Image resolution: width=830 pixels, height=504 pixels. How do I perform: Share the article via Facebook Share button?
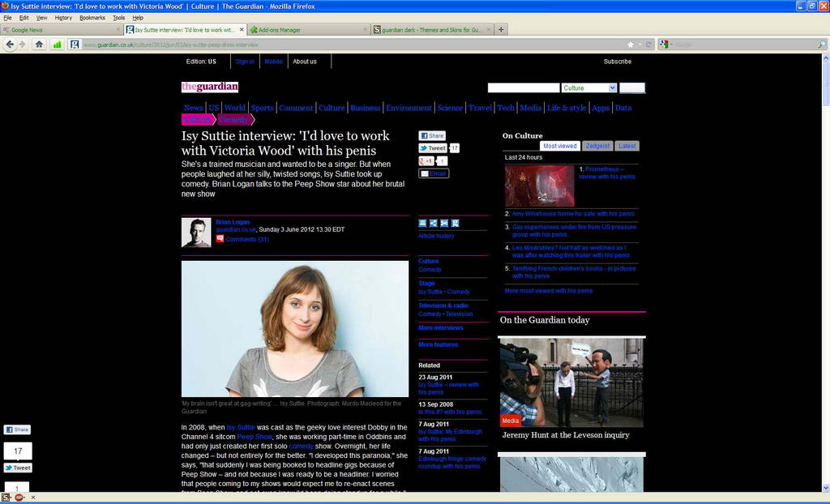point(432,136)
